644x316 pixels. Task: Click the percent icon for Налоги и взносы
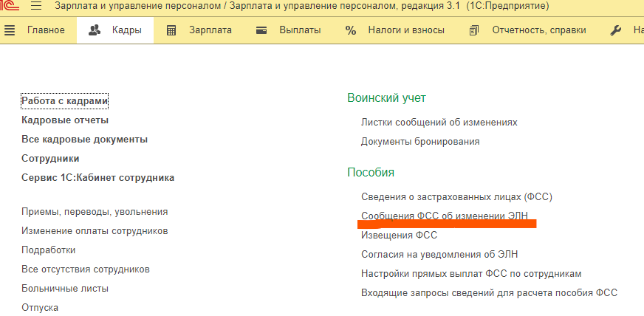351,30
